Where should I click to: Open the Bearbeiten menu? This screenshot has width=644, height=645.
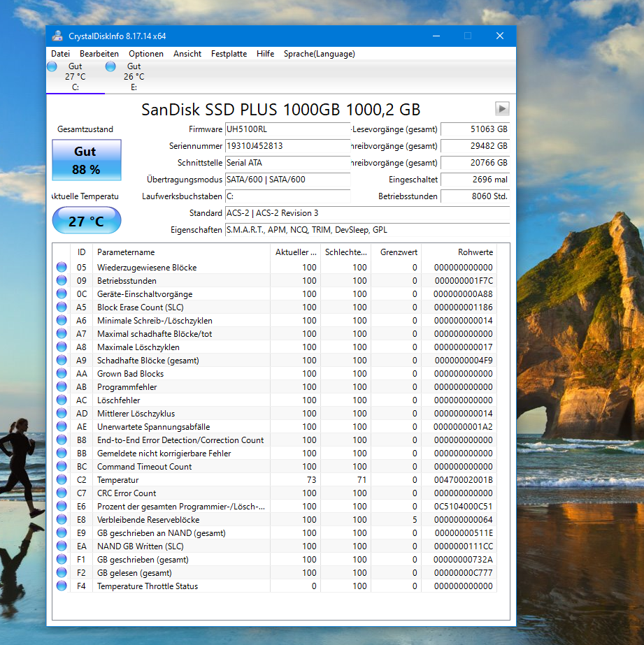pos(99,54)
